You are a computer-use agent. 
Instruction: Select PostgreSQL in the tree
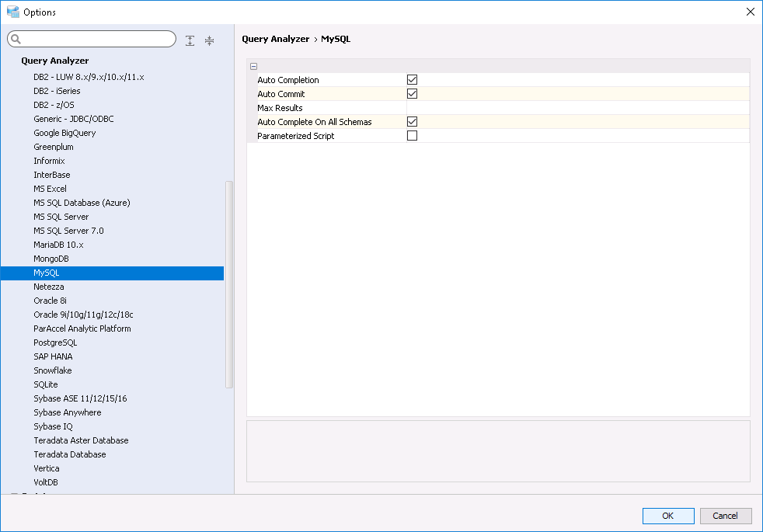click(x=55, y=342)
